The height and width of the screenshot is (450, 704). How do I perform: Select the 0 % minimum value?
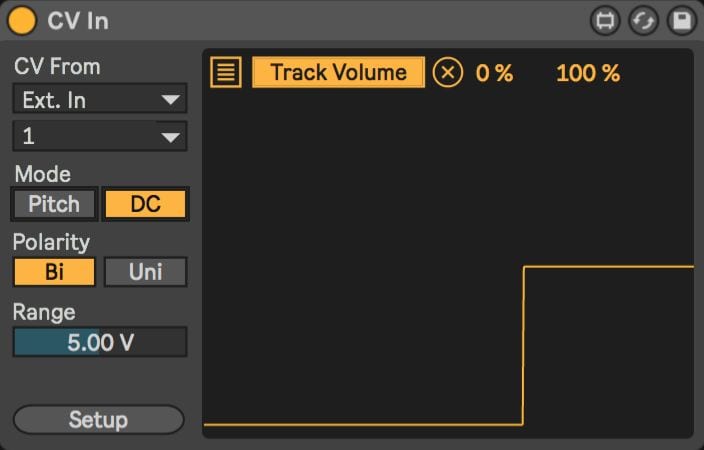point(494,72)
